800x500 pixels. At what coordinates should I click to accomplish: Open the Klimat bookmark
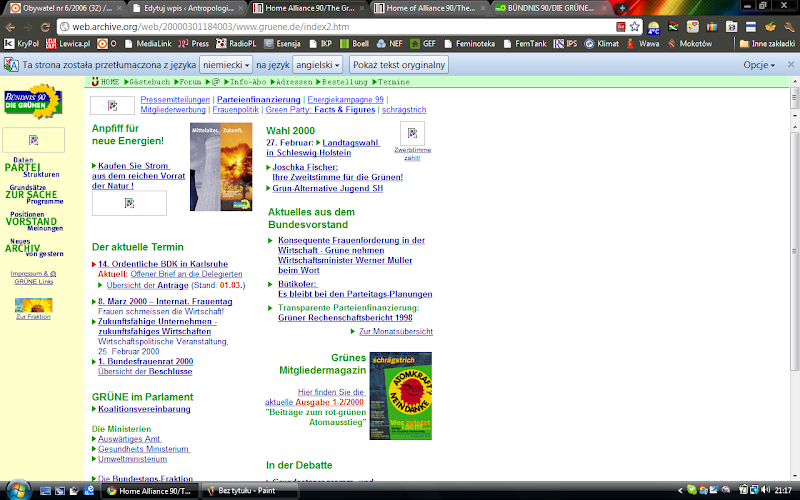click(602, 44)
